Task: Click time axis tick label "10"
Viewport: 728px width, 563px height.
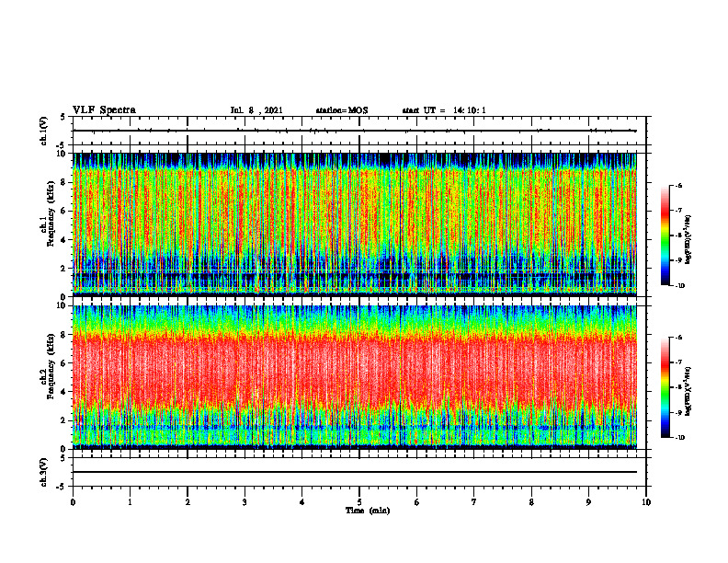Action: coord(646,502)
